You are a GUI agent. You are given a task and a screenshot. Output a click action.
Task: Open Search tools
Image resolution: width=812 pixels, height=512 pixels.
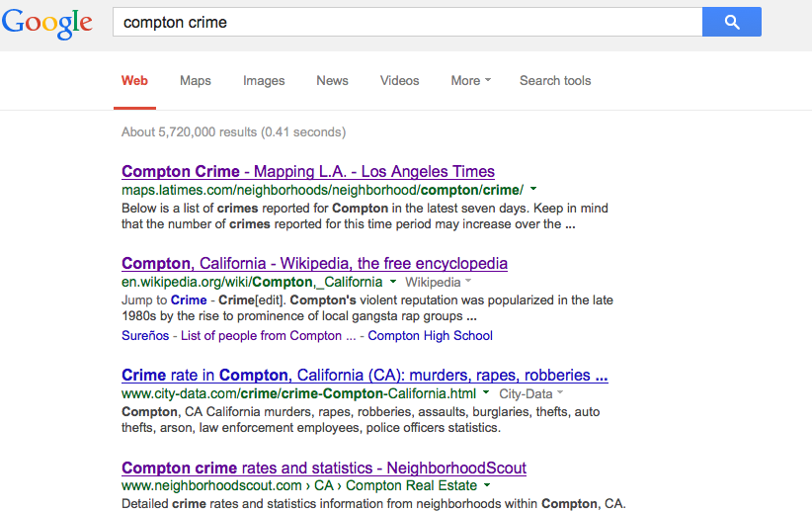click(555, 81)
